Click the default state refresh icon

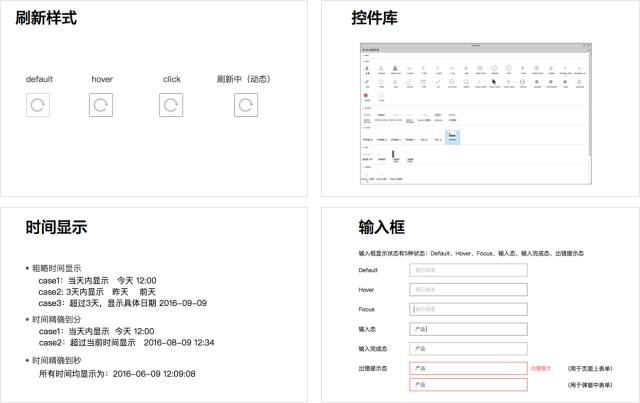38,104
